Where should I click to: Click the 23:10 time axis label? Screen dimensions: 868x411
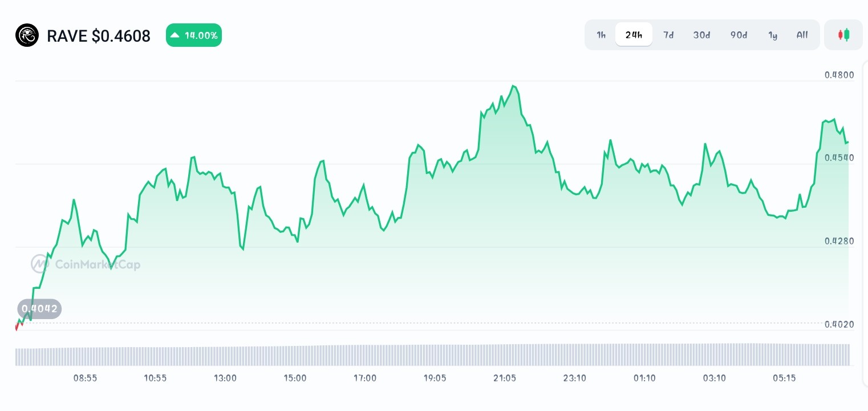pos(575,378)
